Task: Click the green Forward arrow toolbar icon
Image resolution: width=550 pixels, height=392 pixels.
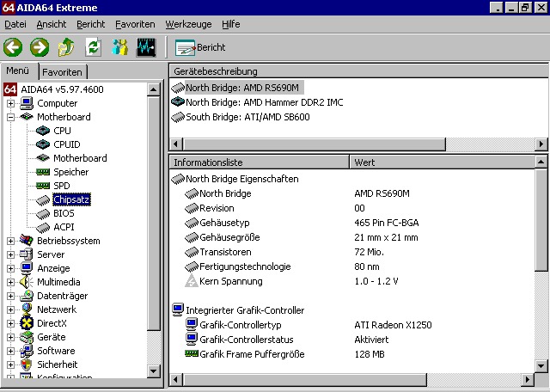Action: click(40, 47)
